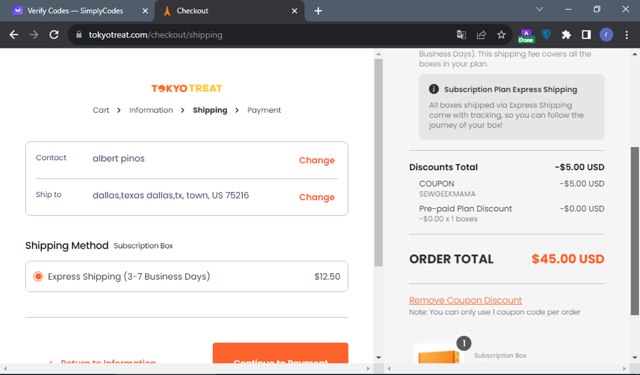Click the blue shield extension icon
Viewport: 640px width, 375px height.
click(546, 35)
